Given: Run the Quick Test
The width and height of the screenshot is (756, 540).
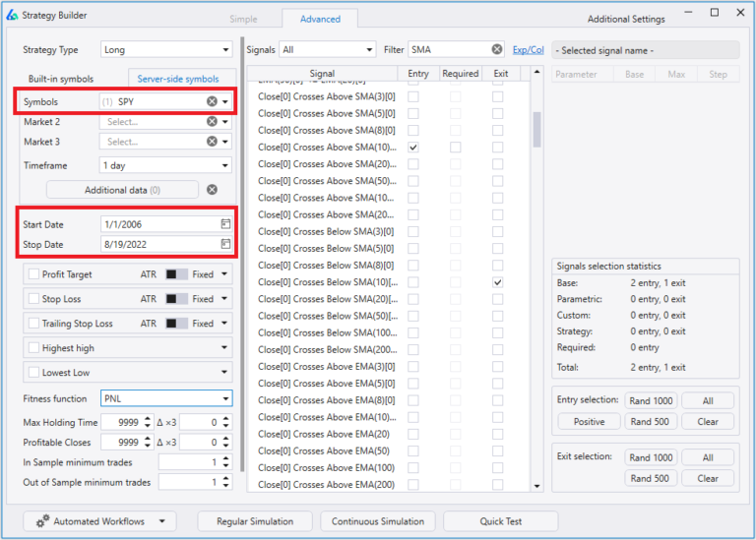Looking at the screenshot, I should point(499,521).
